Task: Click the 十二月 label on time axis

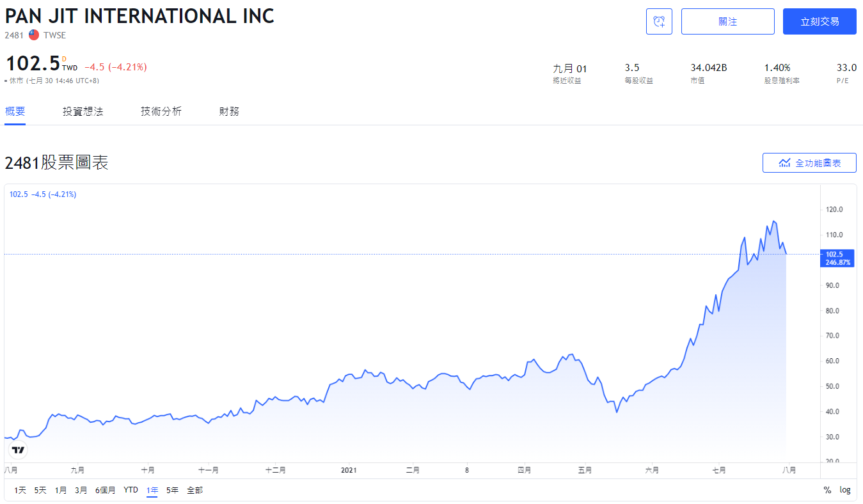Action: click(275, 470)
